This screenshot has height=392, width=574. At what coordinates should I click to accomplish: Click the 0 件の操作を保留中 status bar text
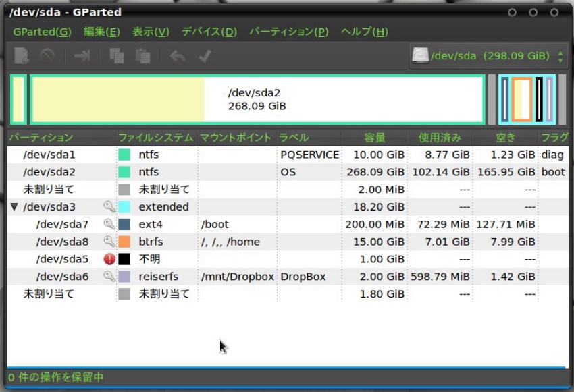tap(55, 377)
